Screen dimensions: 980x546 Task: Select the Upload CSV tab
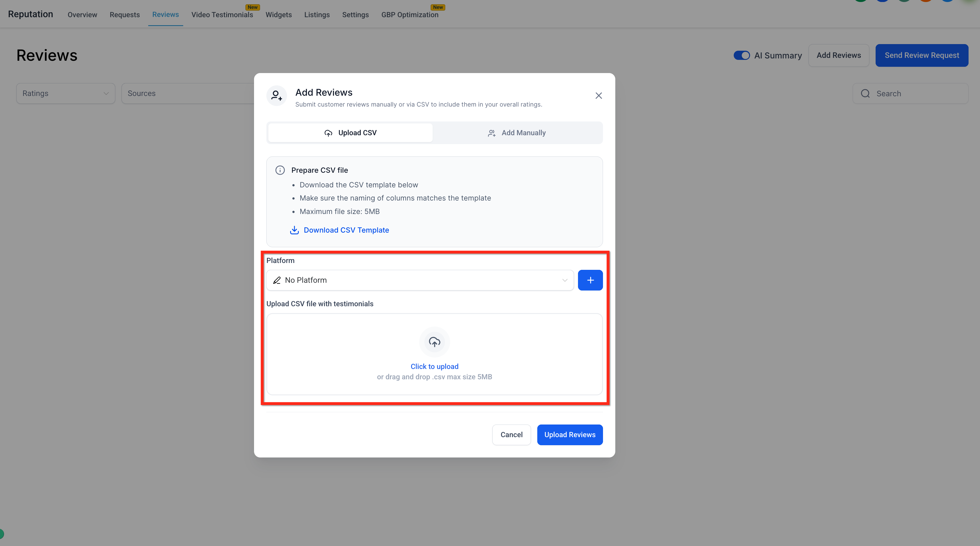350,133
